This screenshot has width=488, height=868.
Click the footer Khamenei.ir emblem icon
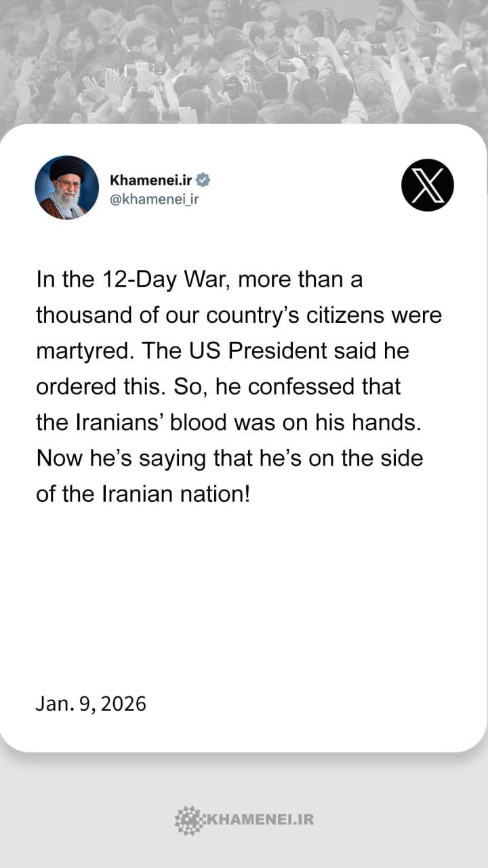click(188, 819)
